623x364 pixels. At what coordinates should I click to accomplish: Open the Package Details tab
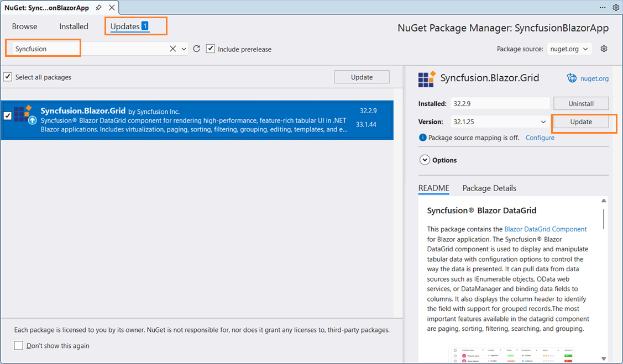click(489, 188)
